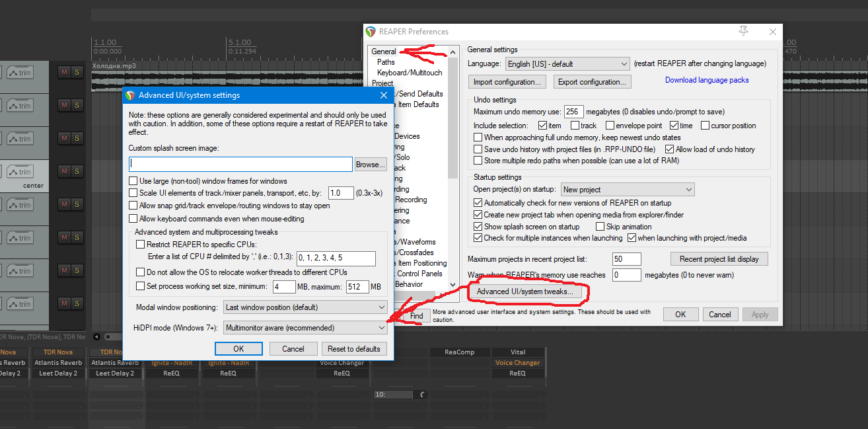Solo the track labeled center
The image size is (868, 429).
(x=76, y=171)
